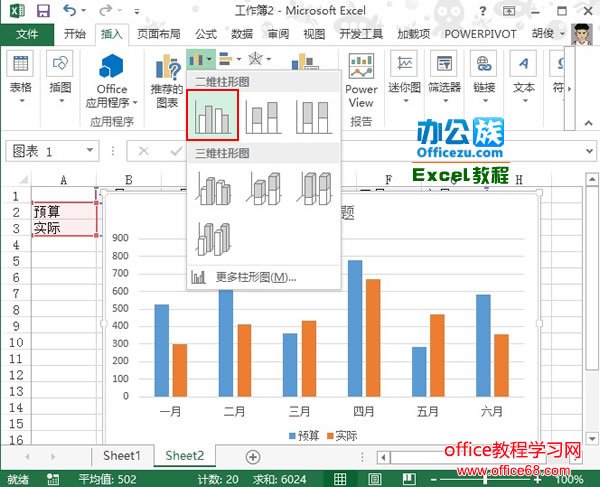Open Customize Quick Access Toolbar dropdown
This screenshot has width=600, height=487.
coord(137,11)
